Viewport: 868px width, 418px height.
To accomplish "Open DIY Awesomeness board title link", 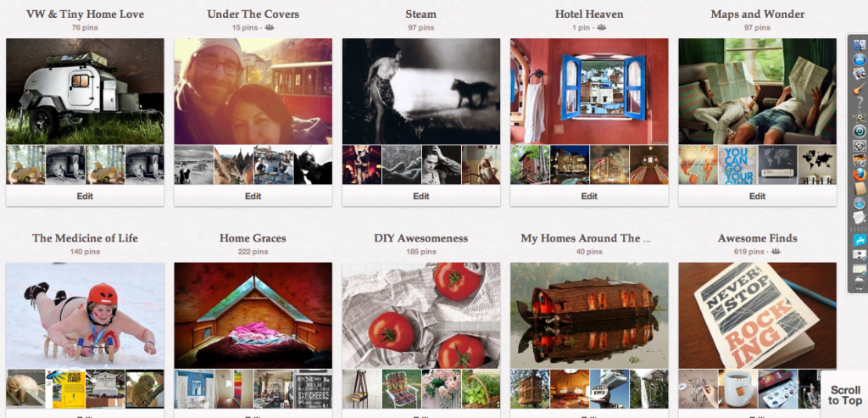I will (x=421, y=238).
